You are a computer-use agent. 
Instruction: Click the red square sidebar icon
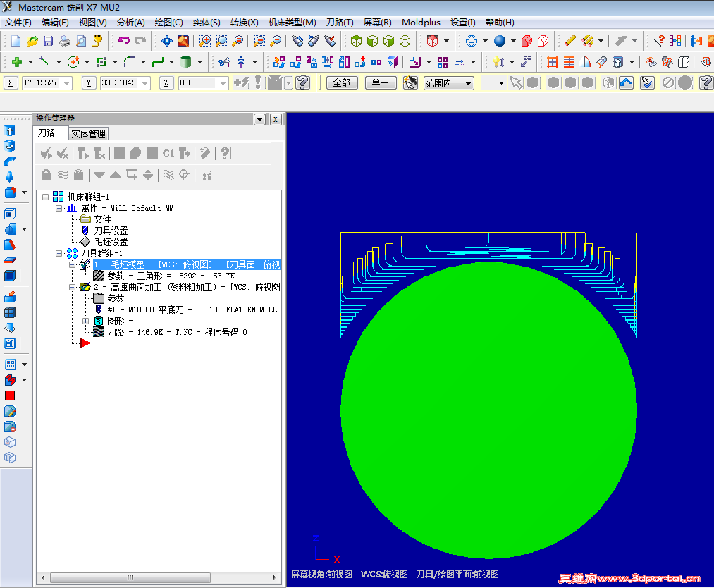(10, 396)
